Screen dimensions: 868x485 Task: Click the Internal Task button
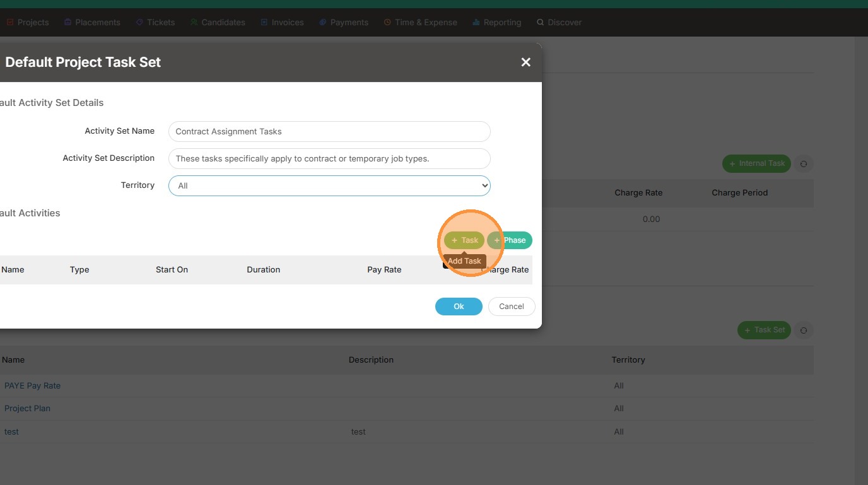point(757,163)
